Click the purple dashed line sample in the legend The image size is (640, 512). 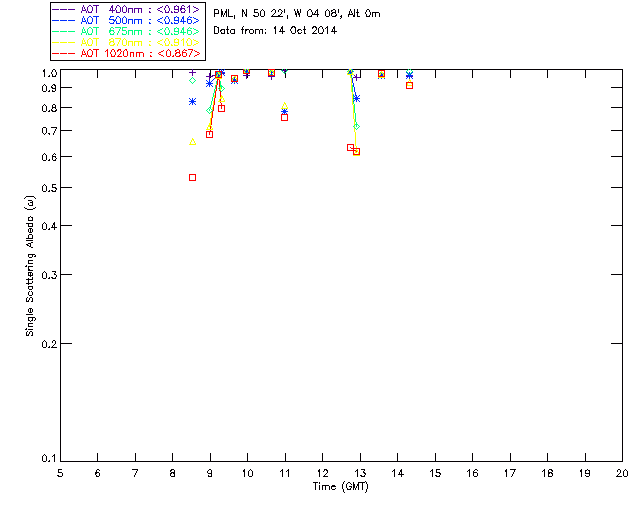[x=64, y=9]
